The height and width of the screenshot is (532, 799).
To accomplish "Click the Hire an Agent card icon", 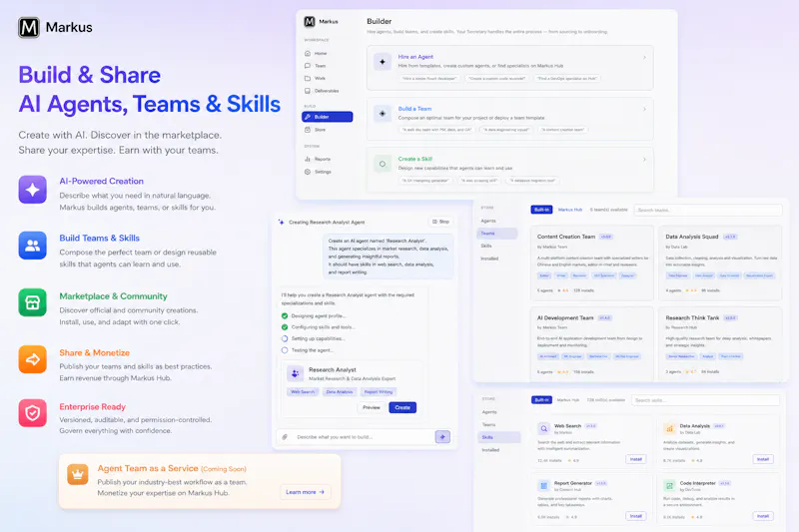I will pyautogui.click(x=383, y=62).
